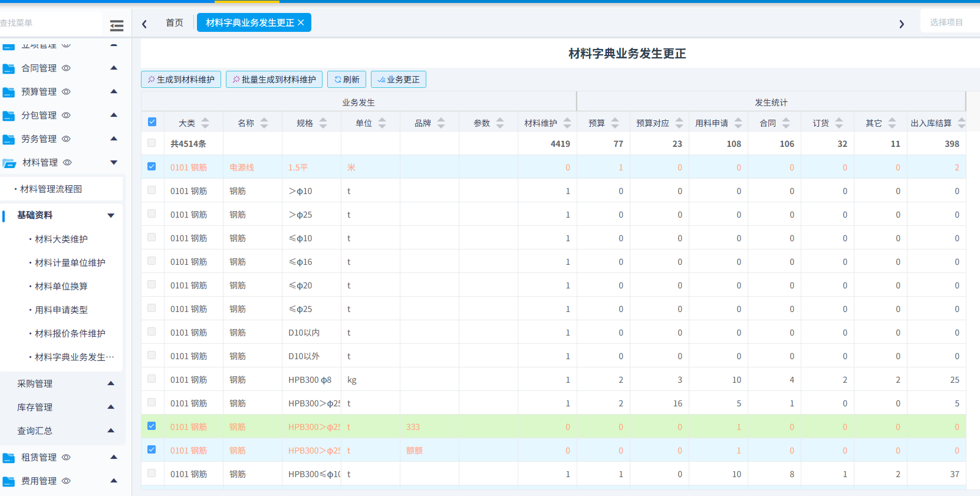
Task: Click the 劳务管理 folder icon
Action: 9,139
